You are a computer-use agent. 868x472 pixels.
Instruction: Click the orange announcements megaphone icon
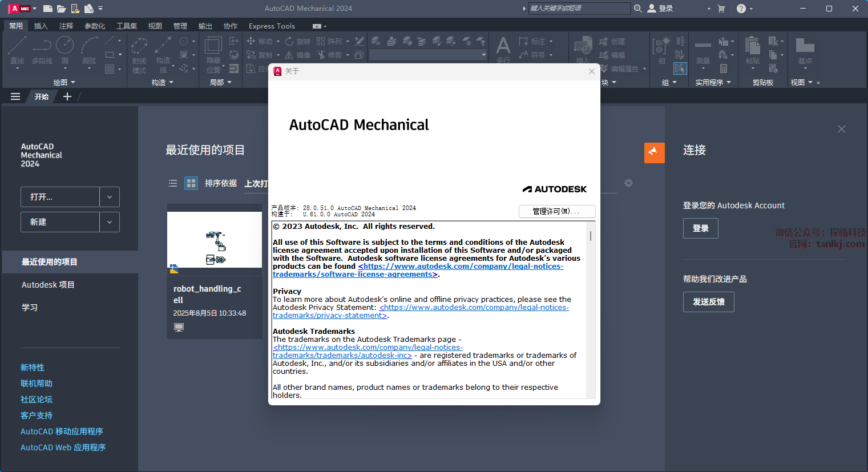[654, 152]
